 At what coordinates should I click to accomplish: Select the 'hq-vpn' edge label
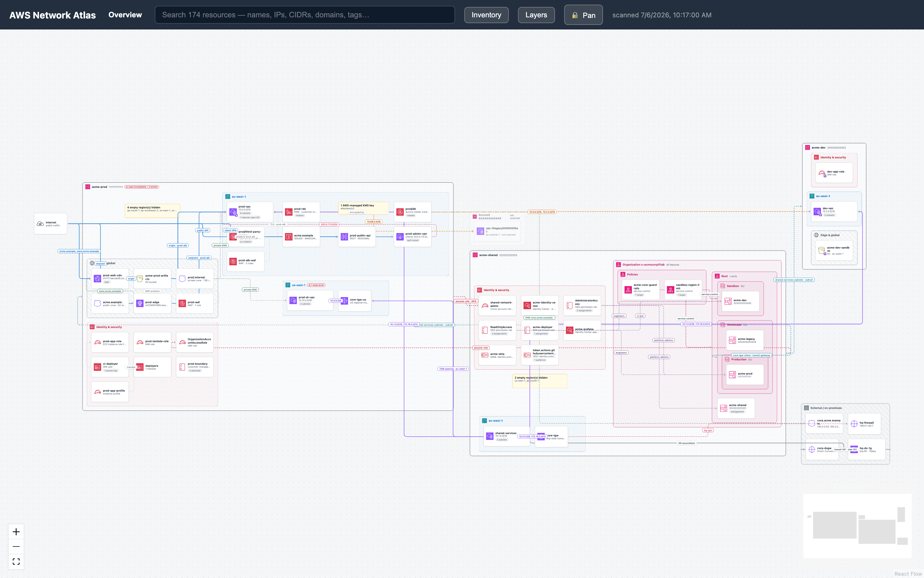[x=708, y=430]
